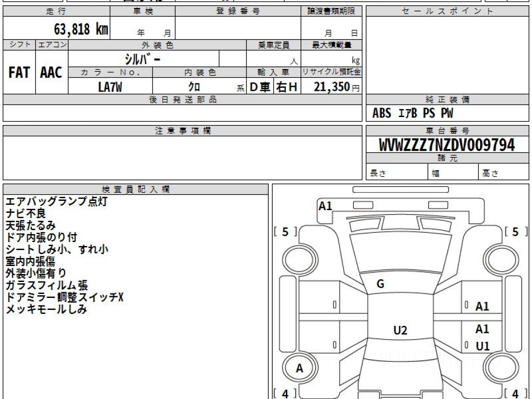Viewport: 532px width, 399px height.
Task: Select the kg unit in max load cell
Action: (x=356, y=61)
